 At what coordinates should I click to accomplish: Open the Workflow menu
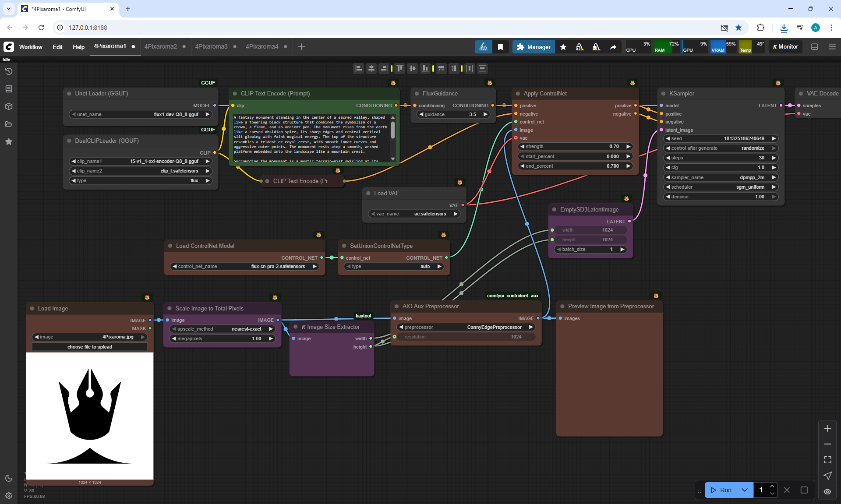31,47
